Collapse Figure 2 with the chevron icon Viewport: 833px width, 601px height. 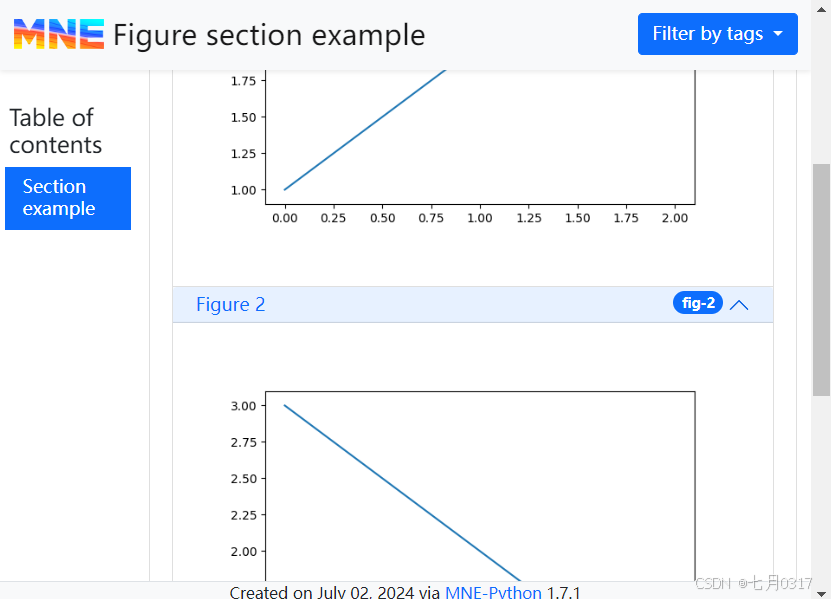pos(739,305)
